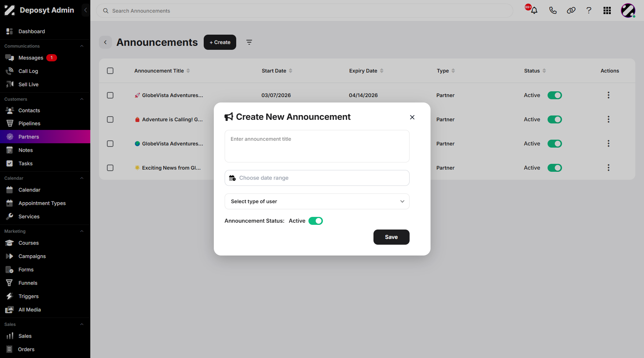Screen dimensions: 644x358
Task: Click the Save button in dialog
Action: point(392,237)
